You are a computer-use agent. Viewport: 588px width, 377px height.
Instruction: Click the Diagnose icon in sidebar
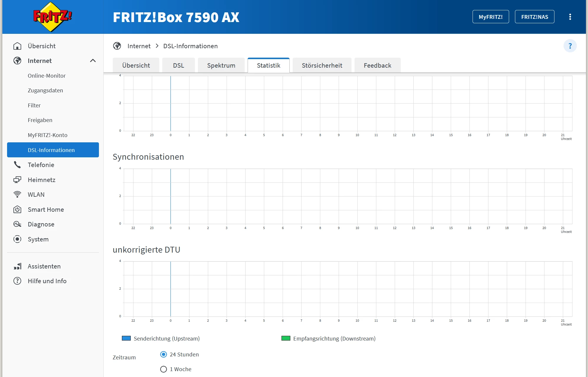pyautogui.click(x=17, y=224)
